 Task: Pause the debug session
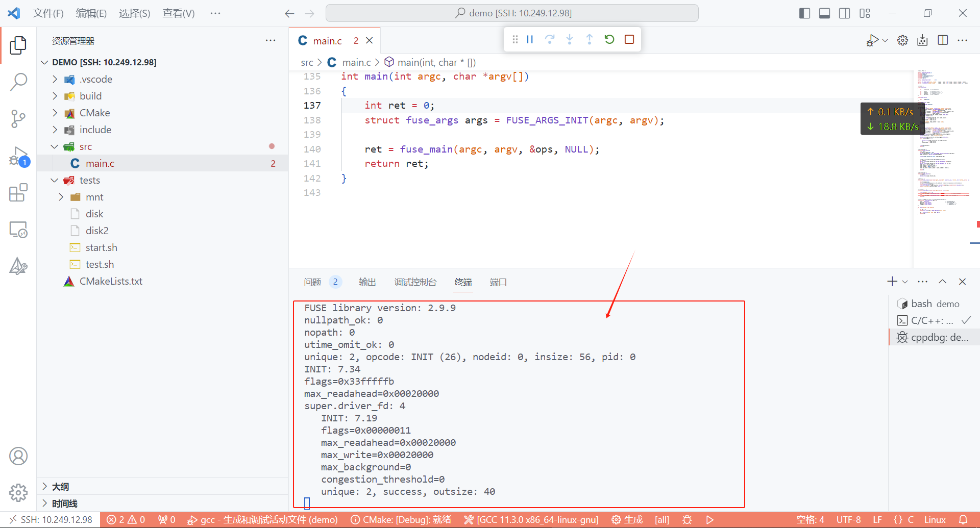click(x=530, y=39)
